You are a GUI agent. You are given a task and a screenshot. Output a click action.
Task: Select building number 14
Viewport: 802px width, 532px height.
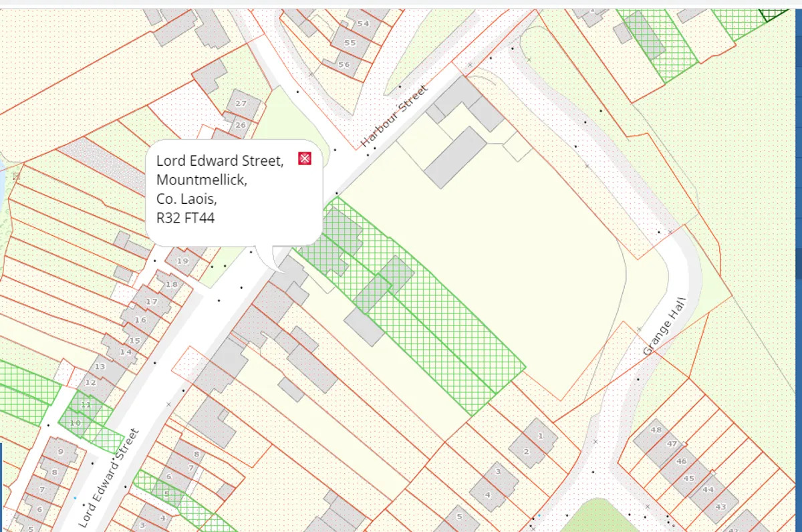coord(126,352)
